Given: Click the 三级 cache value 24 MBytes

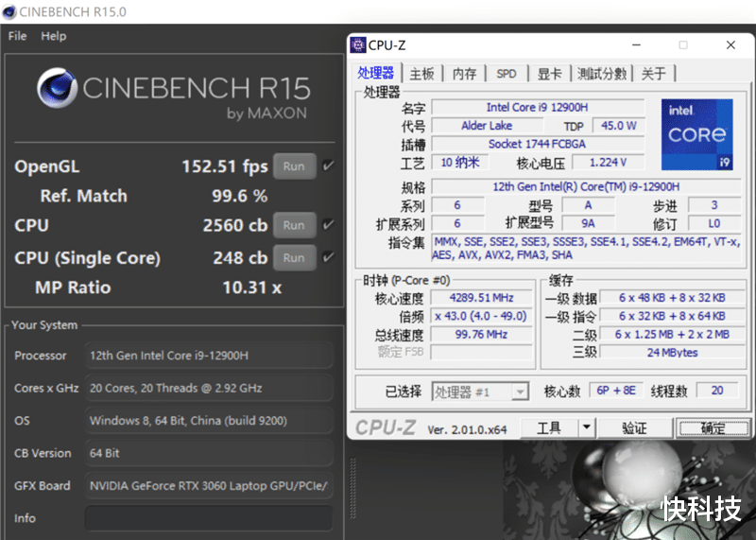Looking at the screenshot, I should pyautogui.click(x=672, y=353).
